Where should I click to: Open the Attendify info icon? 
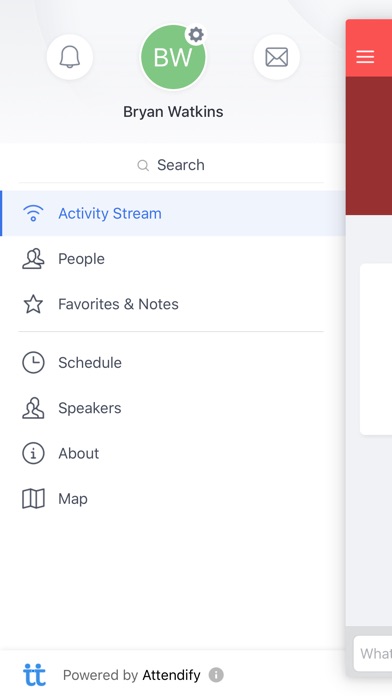[216, 675]
